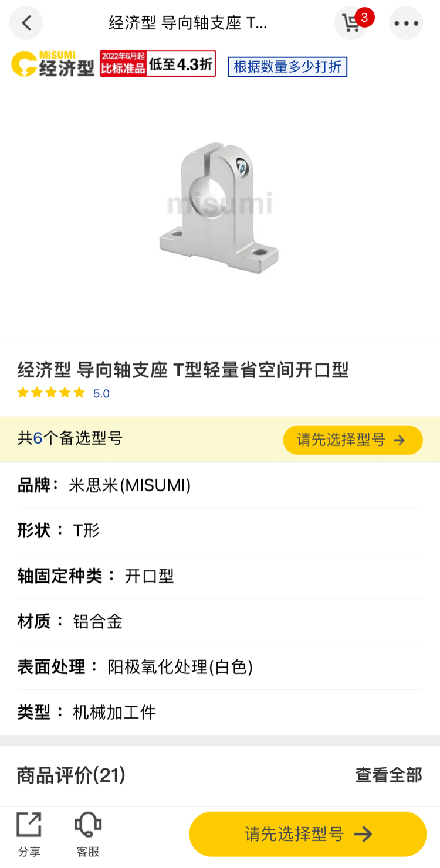The height and width of the screenshot is (868, 440).
Task: Tap the back arrow icon
Action: point(26,23)
